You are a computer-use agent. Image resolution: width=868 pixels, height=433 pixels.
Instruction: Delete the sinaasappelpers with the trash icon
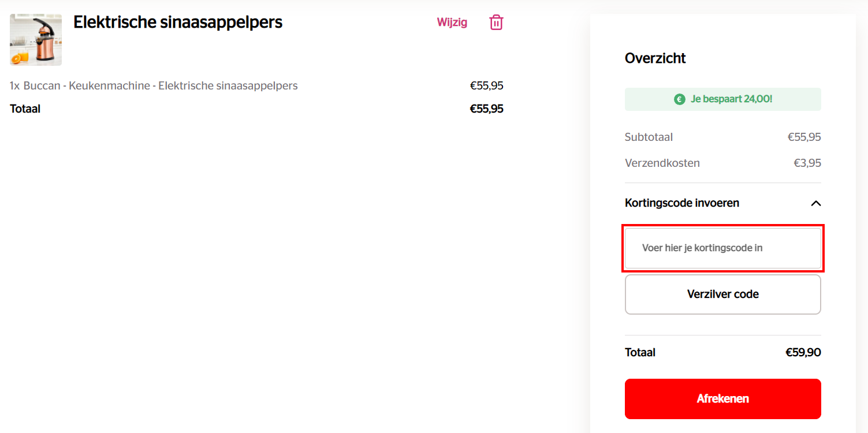(x=496, y=23)
